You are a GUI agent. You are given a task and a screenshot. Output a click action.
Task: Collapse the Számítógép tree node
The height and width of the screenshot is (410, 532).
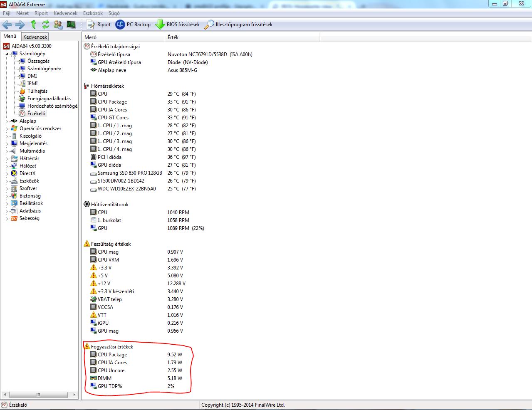tap(7, 54)
